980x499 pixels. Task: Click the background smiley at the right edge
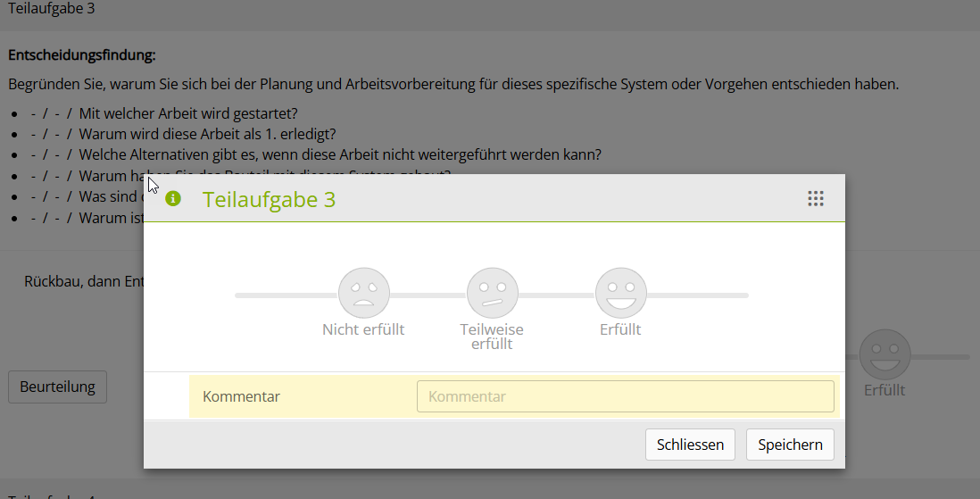point(884,354)
